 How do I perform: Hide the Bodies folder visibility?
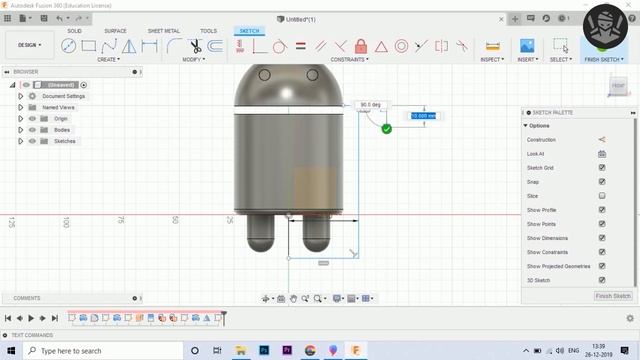[x=32, y=130]
